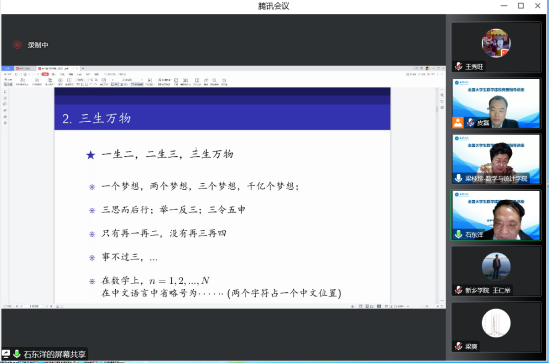Select 梁爽's white avatar thumbnail

pos(496,323)
